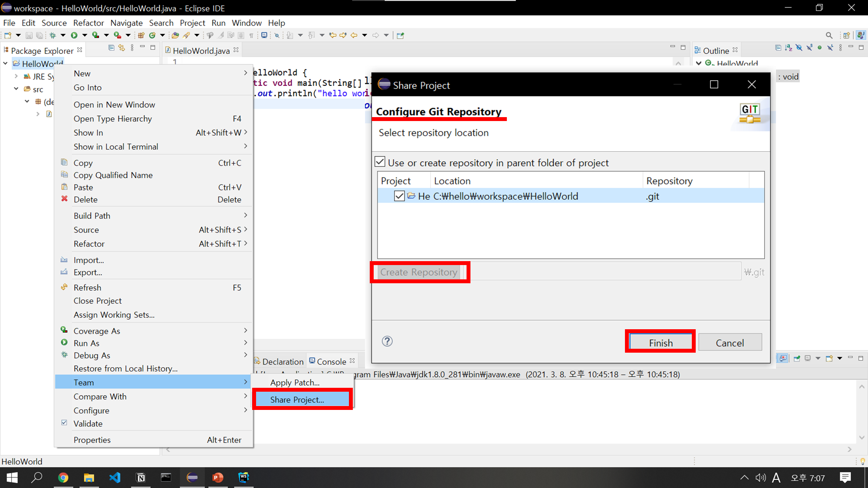The image size is (868, 488).
Task: Select Properties in the context menu
Action: 154,439
